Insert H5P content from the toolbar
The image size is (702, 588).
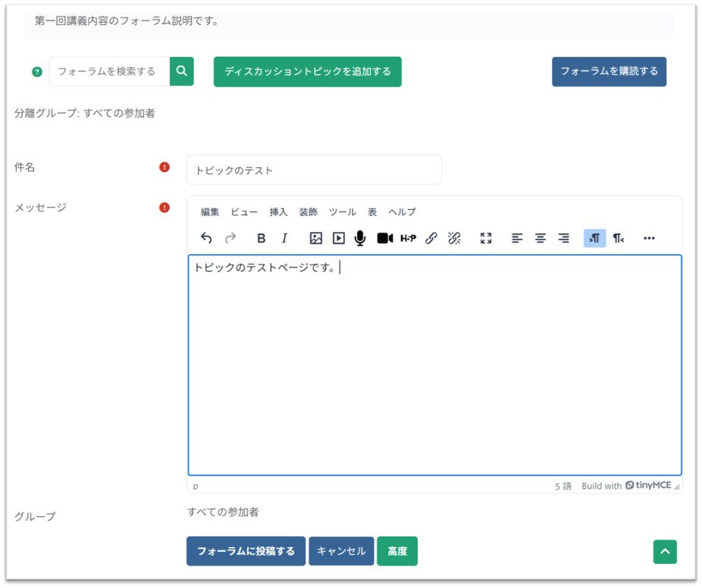(x=408, y=238)
